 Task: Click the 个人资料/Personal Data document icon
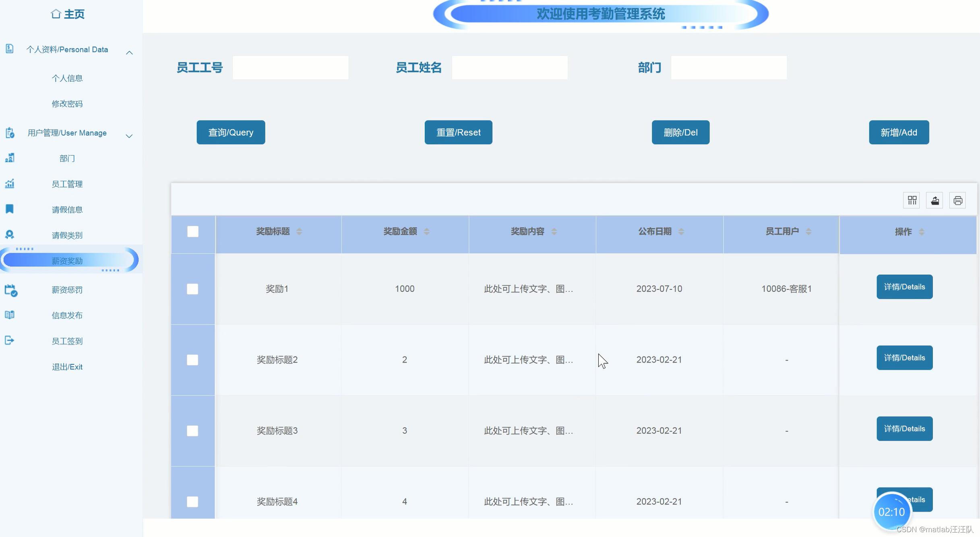point(10,49)
